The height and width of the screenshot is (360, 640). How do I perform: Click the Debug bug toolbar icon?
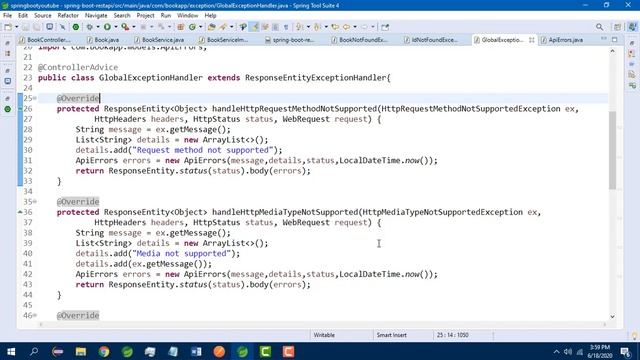(89, 27)
